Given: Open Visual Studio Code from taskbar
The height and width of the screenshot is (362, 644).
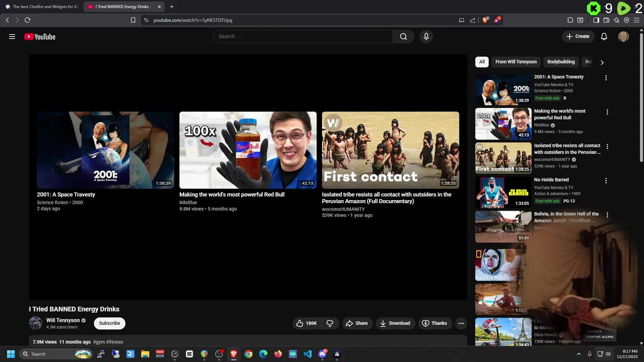Looking at the screenshot, I should tap(307, 354).
